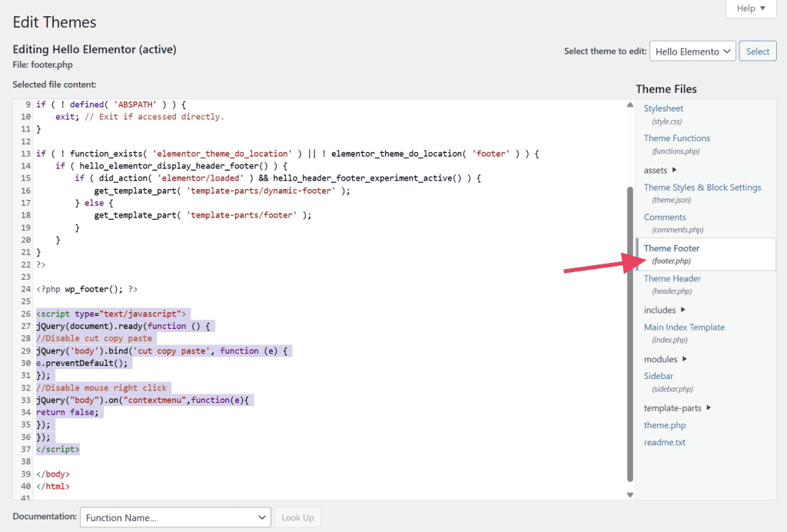Open the Theme Header file
This screenshot has height=532, width=787.
(x=672, y=278)
